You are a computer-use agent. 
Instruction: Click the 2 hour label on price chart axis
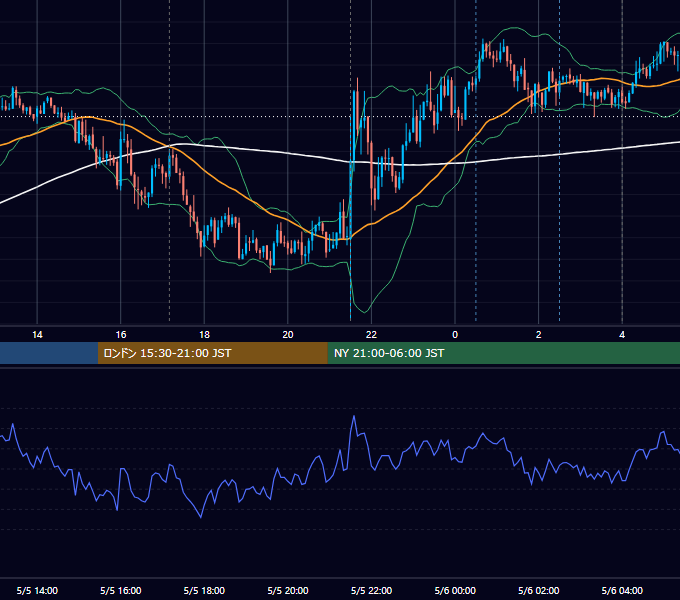539,335
